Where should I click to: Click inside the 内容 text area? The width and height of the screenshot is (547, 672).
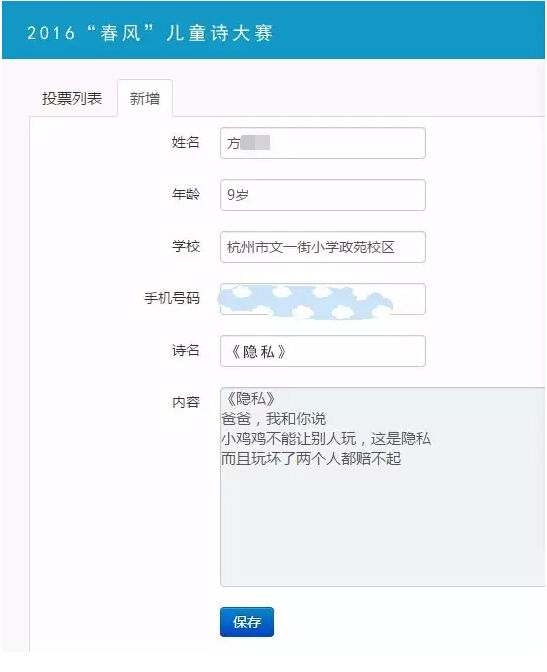[x=382, y=487]
